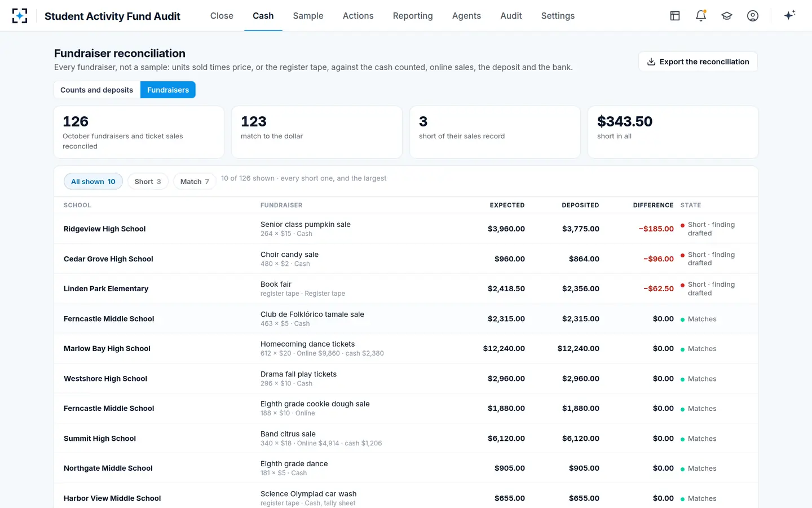The width and height of the screenshot is (812, 508).
Task: Click the Student Activity Fund Audit title
Action: 112,16
